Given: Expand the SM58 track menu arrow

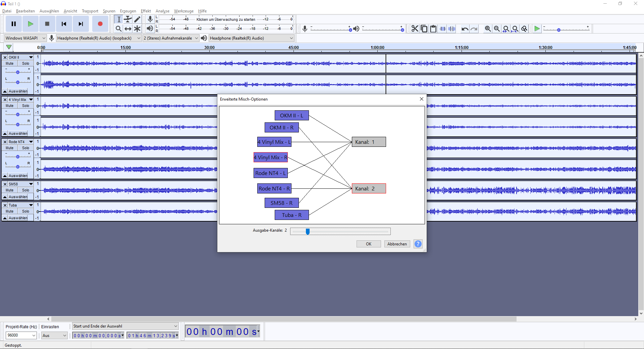Looking at the screenshot, I should [31, 184].
